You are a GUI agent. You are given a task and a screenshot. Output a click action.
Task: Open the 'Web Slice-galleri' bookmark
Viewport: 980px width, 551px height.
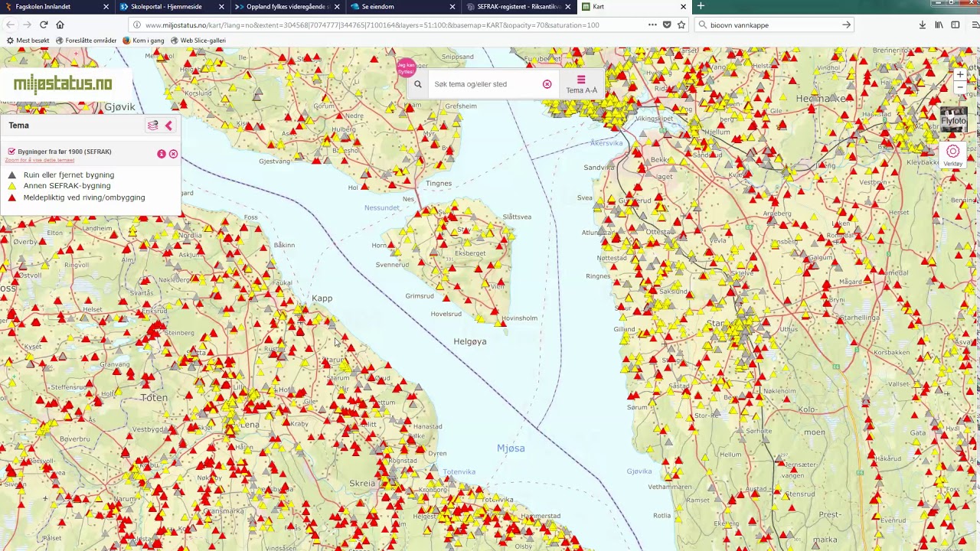198,41
